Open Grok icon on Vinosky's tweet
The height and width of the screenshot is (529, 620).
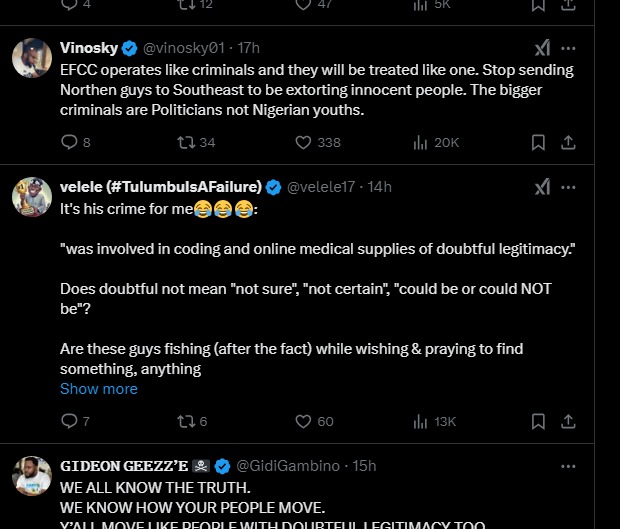[541, 48]
